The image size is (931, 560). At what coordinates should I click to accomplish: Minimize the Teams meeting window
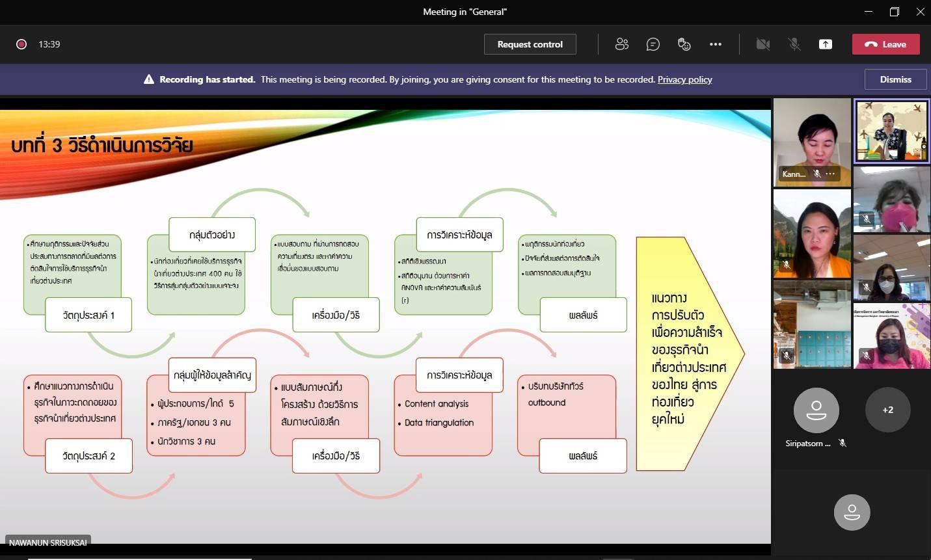pos(869,12)
